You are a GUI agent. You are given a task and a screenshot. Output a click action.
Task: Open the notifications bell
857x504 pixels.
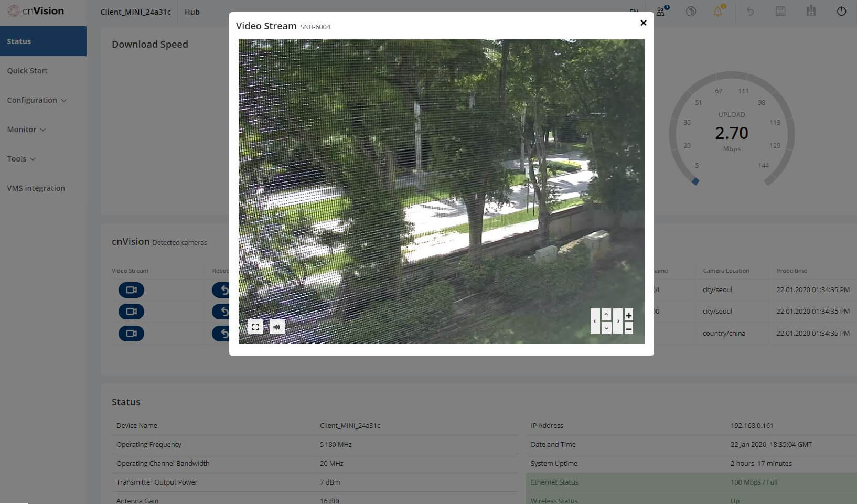click(717, 12)
